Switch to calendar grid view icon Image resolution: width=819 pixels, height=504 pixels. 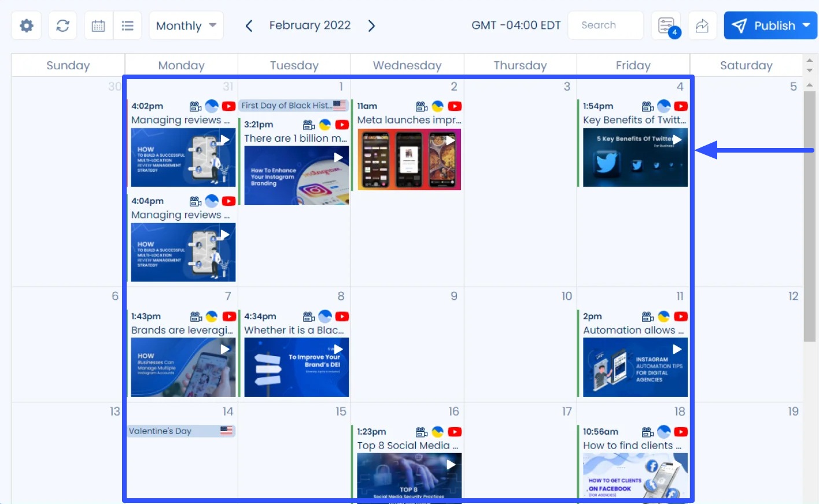click(x=98, y=26)
